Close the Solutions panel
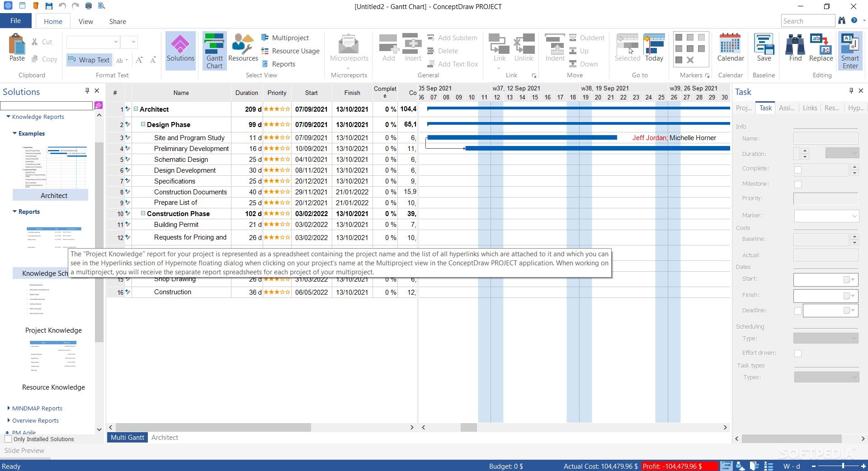868x471 pixels. 97,91
